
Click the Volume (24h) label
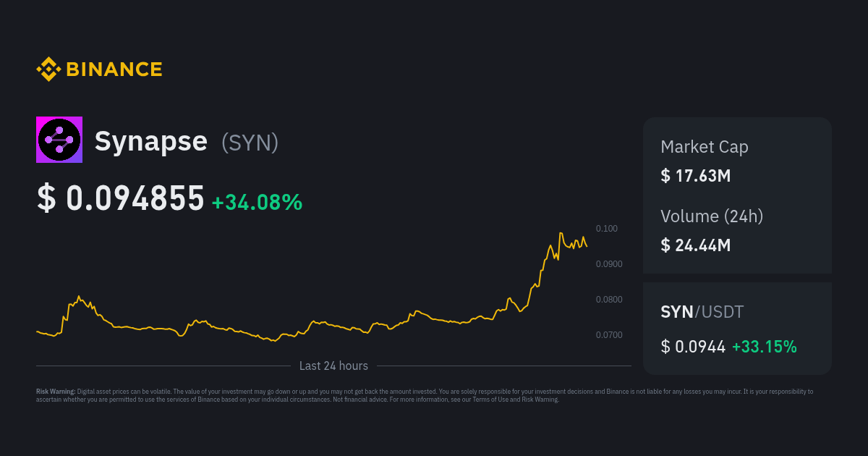712,216
